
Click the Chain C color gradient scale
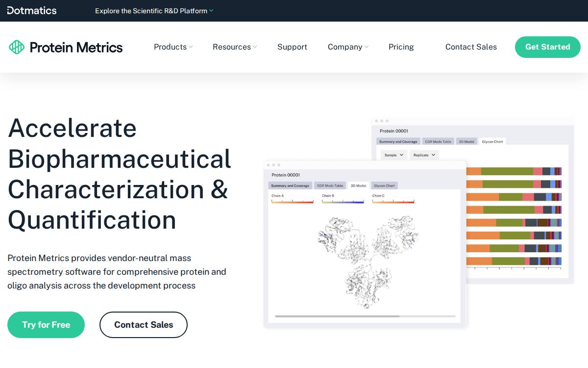(x=393, y=201)
